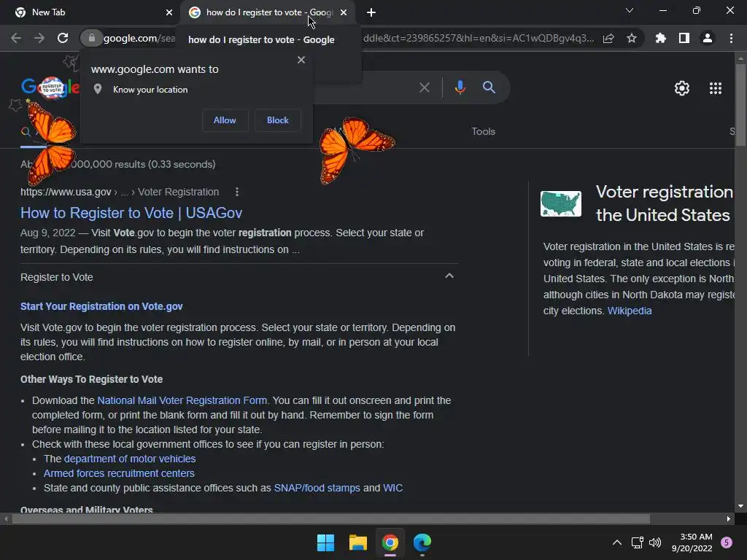This screenshot has width=747, height=560.
Task: Toggle the Chrome side panel
Action: click(684, 38)
